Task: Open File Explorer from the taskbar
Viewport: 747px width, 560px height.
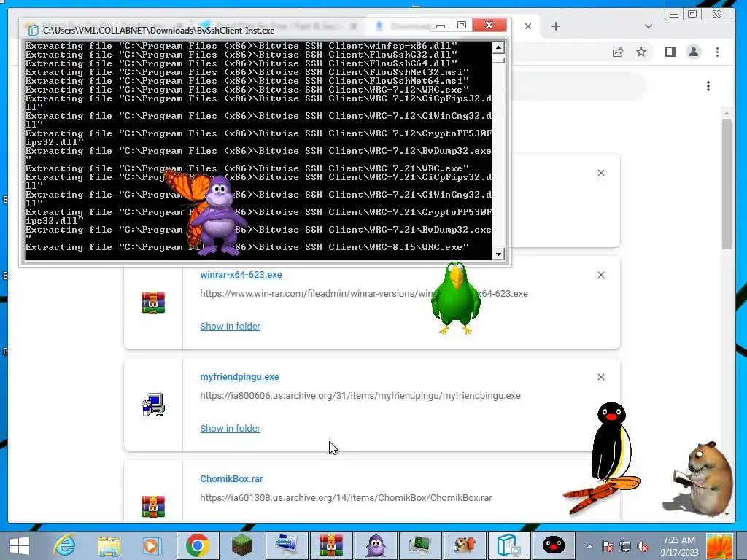Action: pyautogui.click(x=109, y=545)
